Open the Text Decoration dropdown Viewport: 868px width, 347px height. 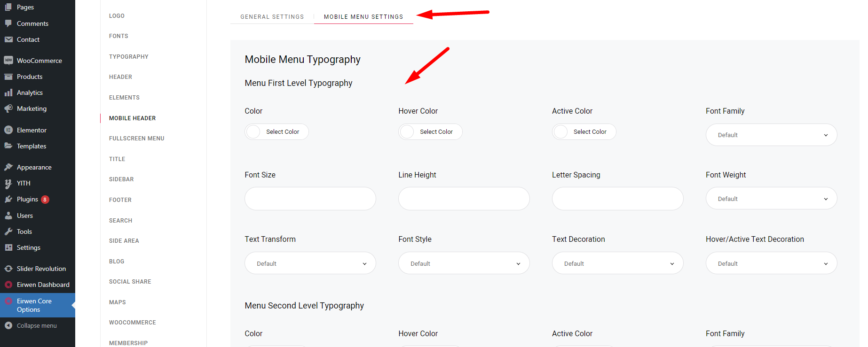tap(617, 263)
